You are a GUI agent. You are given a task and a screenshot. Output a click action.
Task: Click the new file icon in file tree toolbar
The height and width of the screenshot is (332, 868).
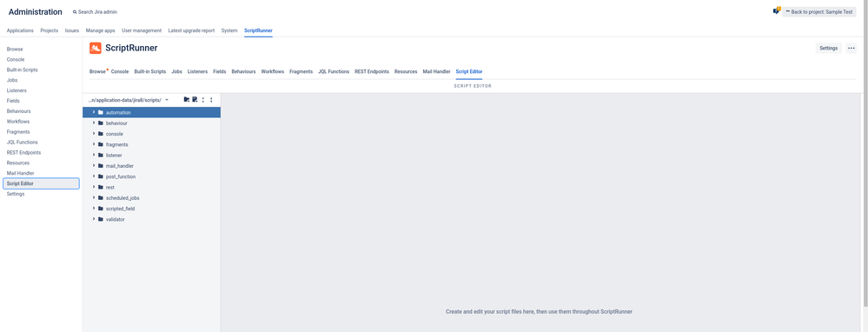[195, 100]
